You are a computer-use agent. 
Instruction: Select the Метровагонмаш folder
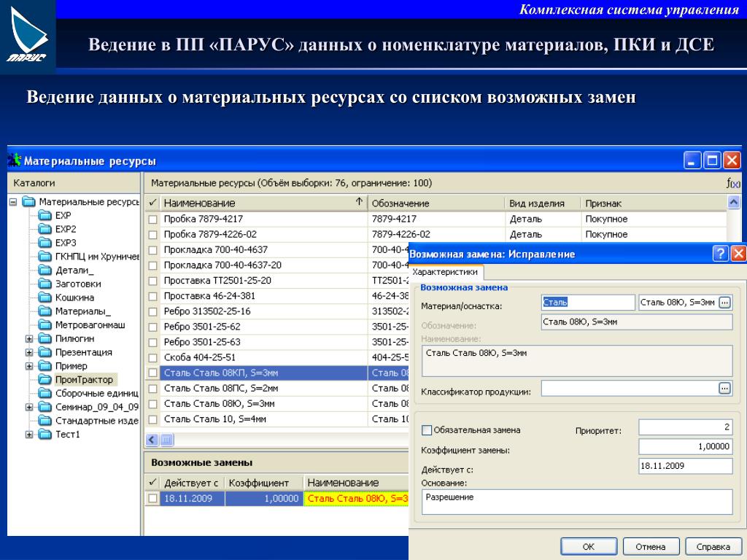(x=90, y=325)
